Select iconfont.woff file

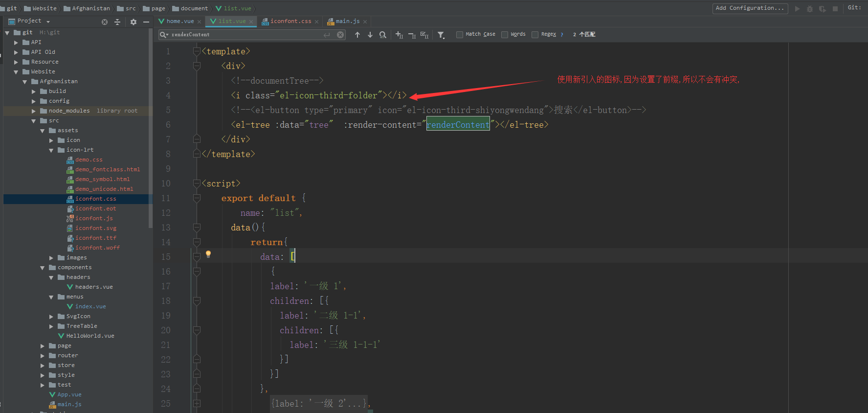[x=97, y=248]
